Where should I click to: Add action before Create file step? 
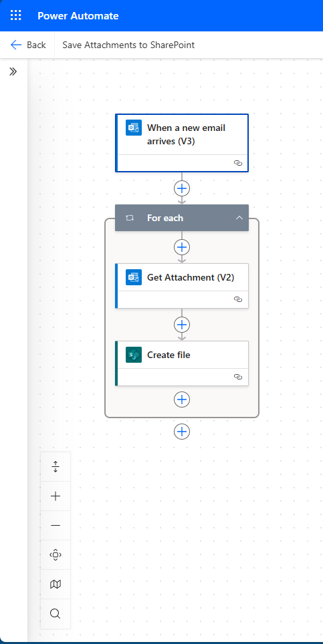coord(182,325)
